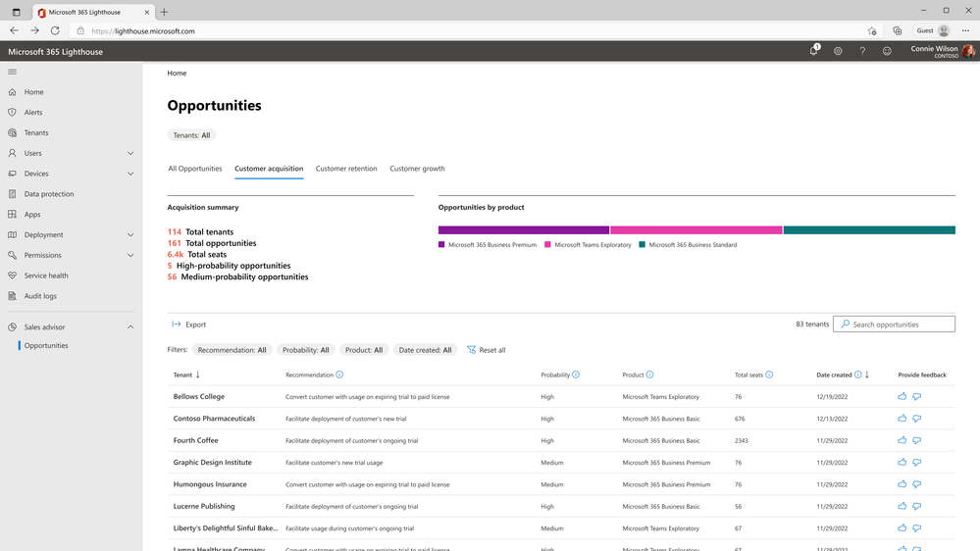The image size is (980, 551).
Task: Select Opportunities under Sales advisor
Action: [x=46, y=345]
